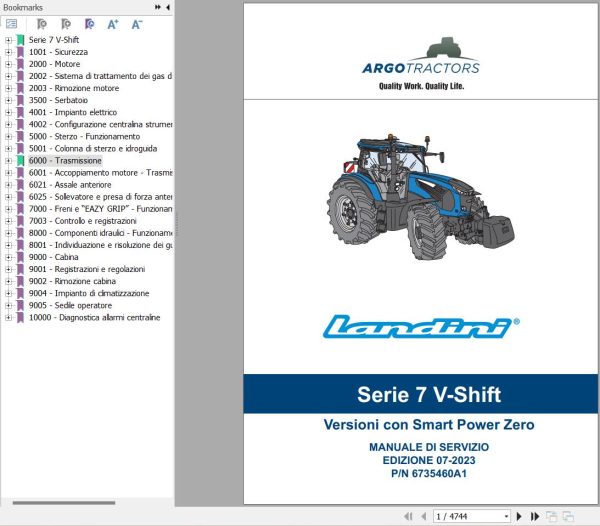
Task: Click the Bookmarks panel title
Action: tap(23, 7)
